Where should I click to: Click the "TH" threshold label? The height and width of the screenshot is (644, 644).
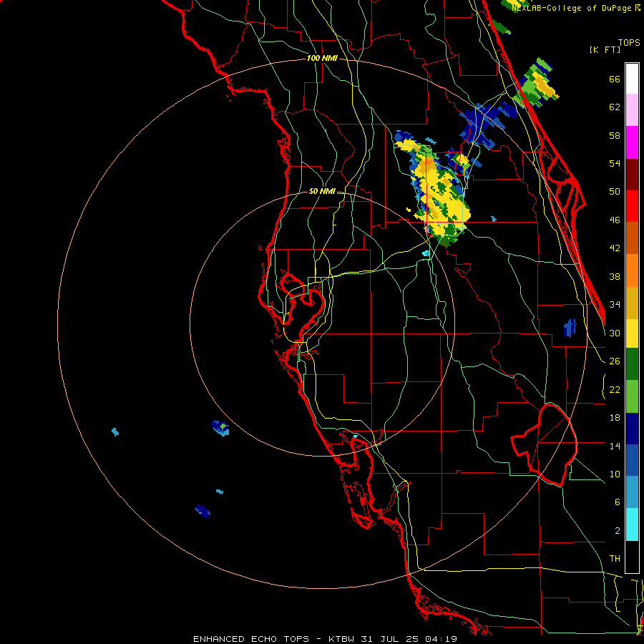(615, 559)
